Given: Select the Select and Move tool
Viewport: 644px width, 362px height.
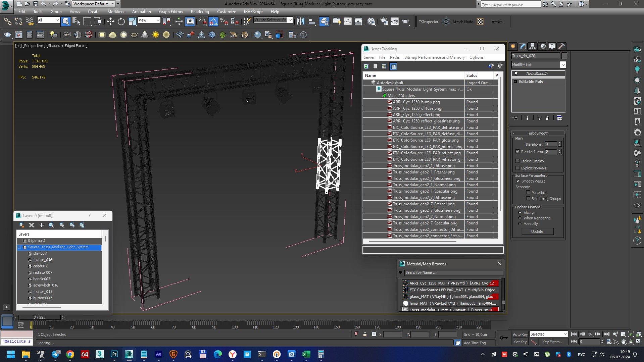Looking at the screenshot, I should point(110,22).
